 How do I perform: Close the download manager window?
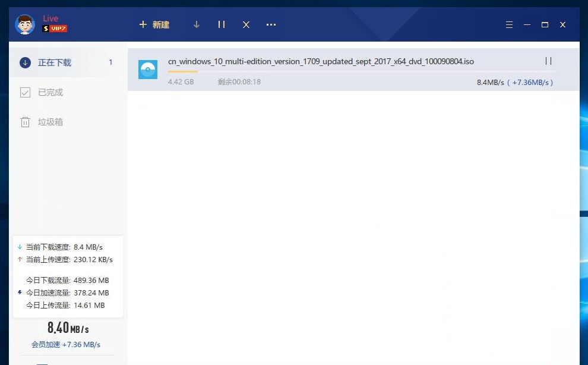[562, 25]
